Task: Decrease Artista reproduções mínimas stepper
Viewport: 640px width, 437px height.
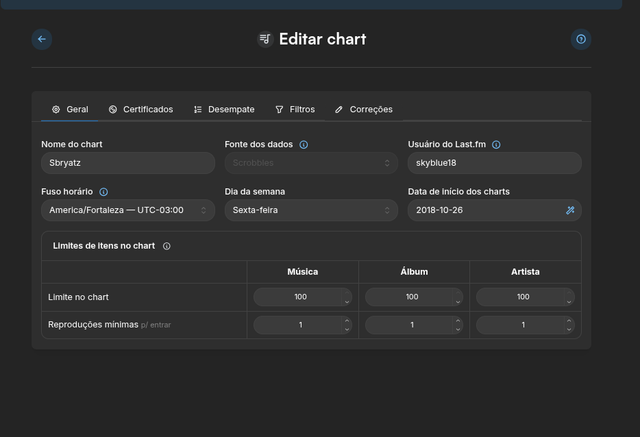Action: (569, 330)
